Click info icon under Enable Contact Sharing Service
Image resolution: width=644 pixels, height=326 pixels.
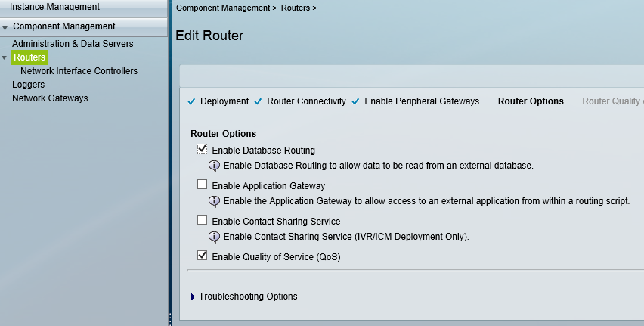214,237
